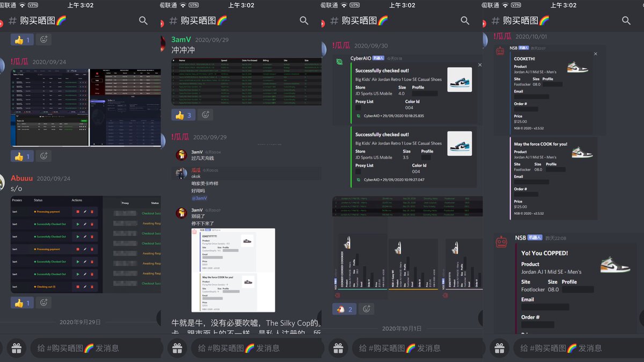
Task: Open gift icon under the 2020年10月1日 divider
Action: [x=338, y=348]
